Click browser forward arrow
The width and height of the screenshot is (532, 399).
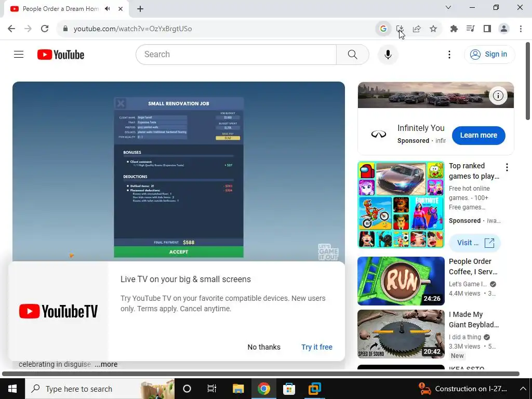28,29
